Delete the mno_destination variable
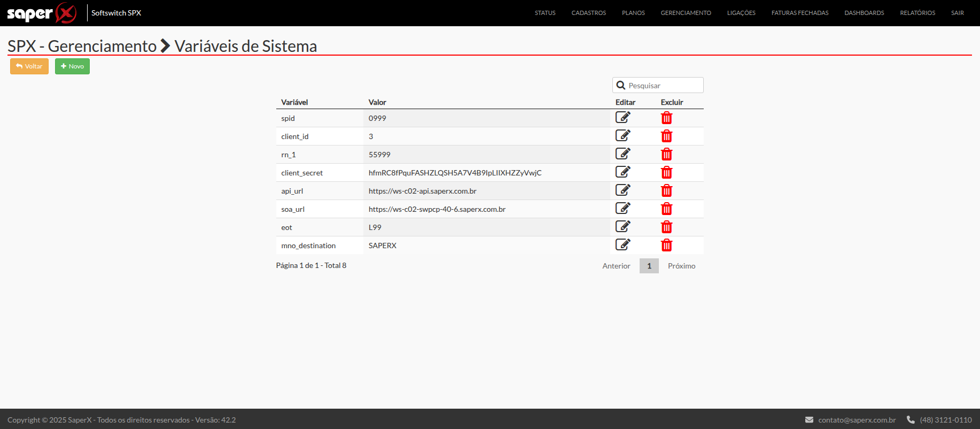This screenshot has height=429, width=980. tap(666, 246)
